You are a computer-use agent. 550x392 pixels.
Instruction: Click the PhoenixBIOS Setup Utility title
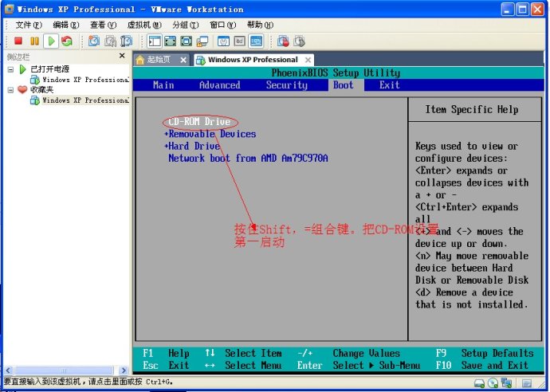pyautogui.click(x=336, y=73)
